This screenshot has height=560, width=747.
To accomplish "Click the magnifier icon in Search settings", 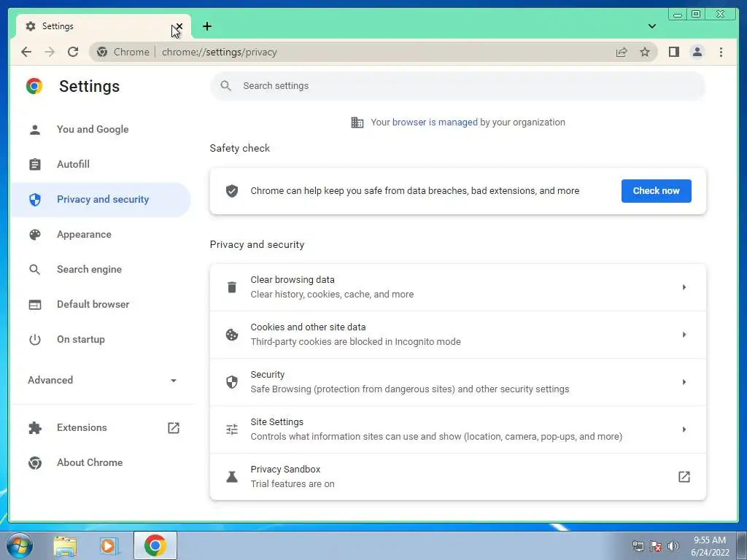I will [226, 86].
